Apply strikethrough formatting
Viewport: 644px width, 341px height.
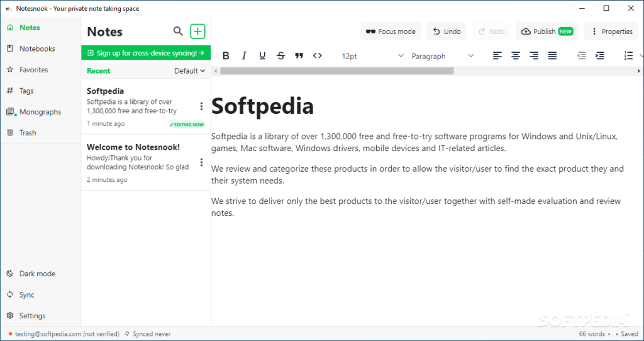click(x=281, y=56)
